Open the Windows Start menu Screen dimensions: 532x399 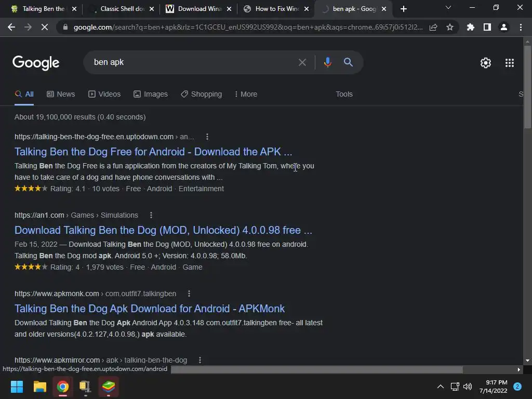tap(17, 387)
